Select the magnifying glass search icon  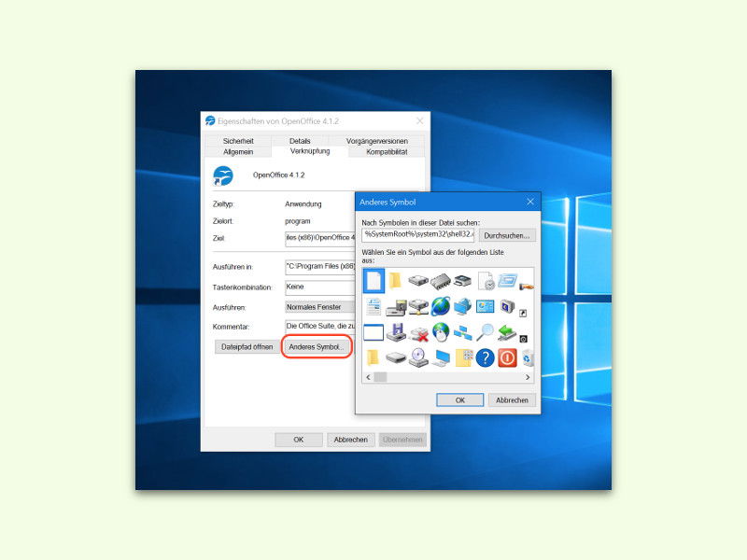coord(485,332)
